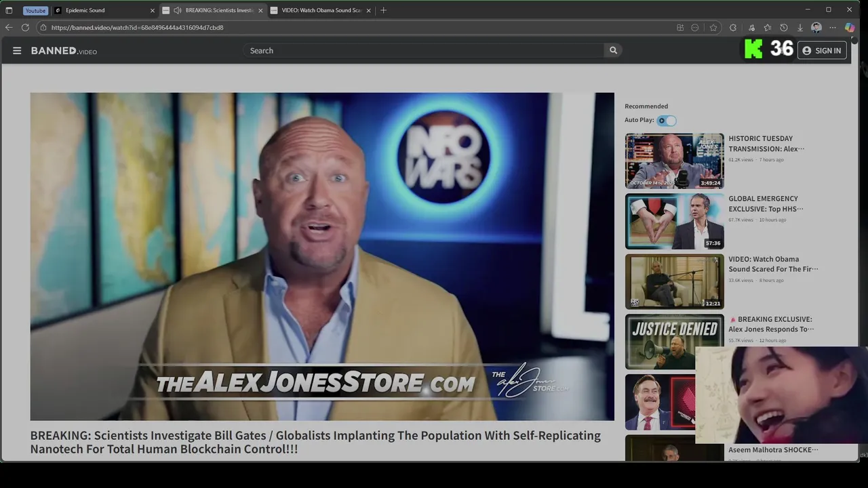
Task: Open a new tab with the plus icon
Action: pos(383,10)
